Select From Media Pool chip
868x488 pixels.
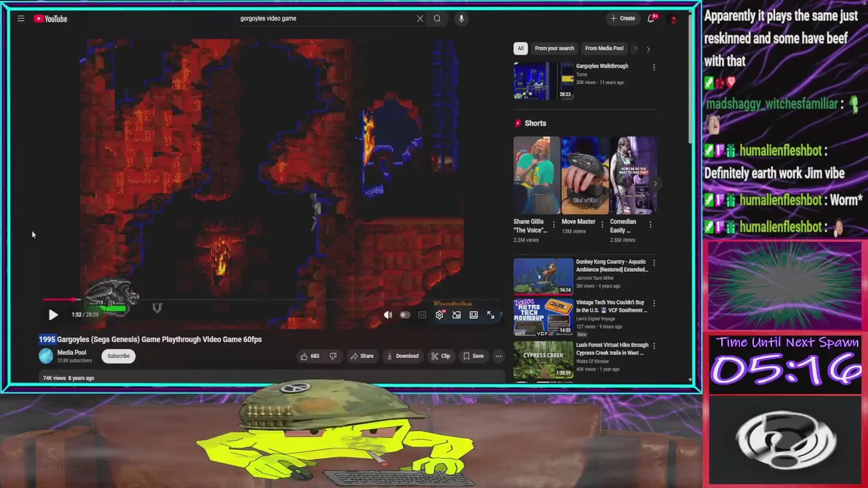click(604, 48)
